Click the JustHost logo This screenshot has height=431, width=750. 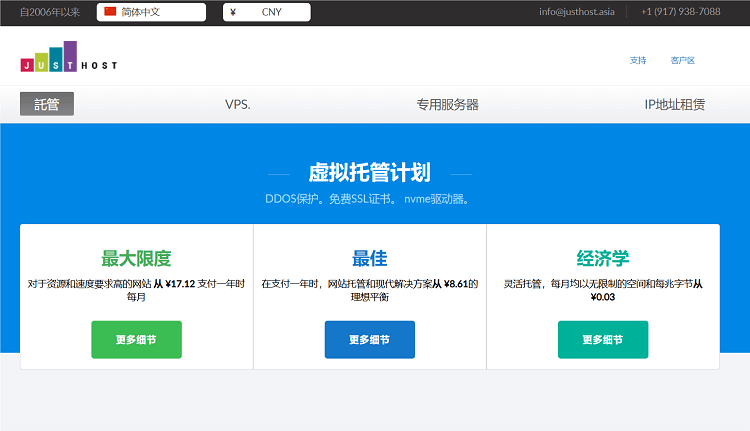click(68, 58)
